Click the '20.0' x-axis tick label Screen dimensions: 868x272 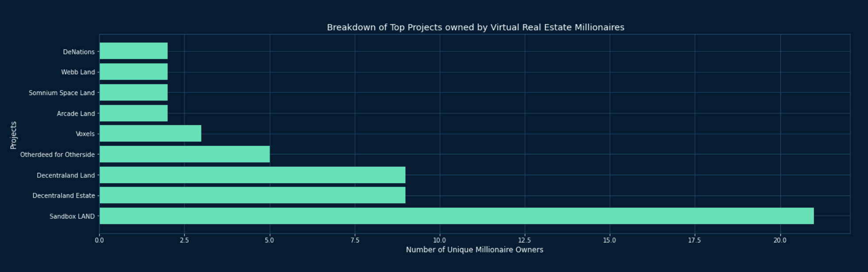coord(780,241)
